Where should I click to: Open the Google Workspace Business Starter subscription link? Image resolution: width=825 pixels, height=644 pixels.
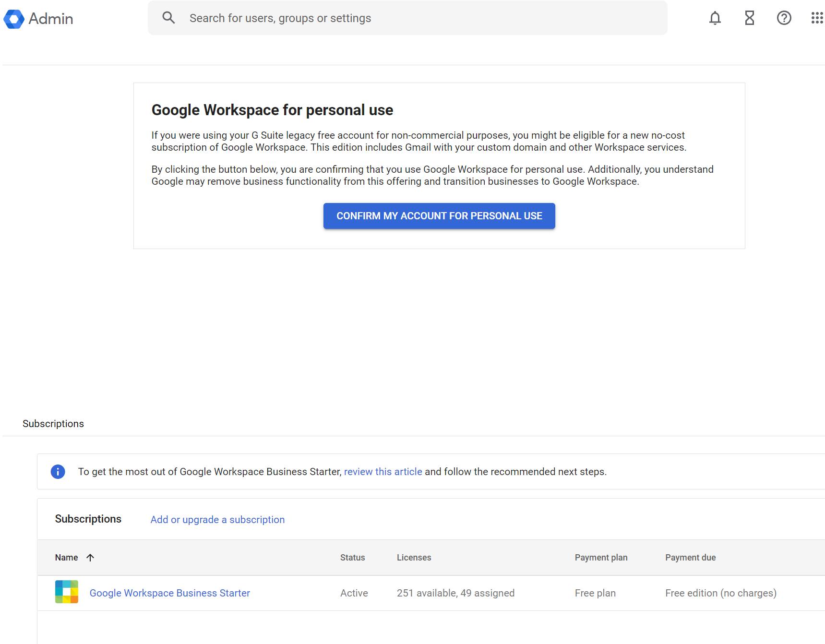[x=169, y=593]
